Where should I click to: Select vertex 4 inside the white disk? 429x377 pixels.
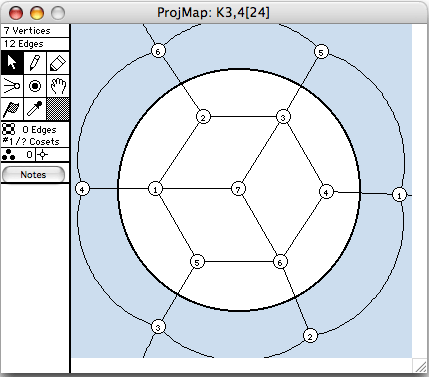(x=326, y=192)
